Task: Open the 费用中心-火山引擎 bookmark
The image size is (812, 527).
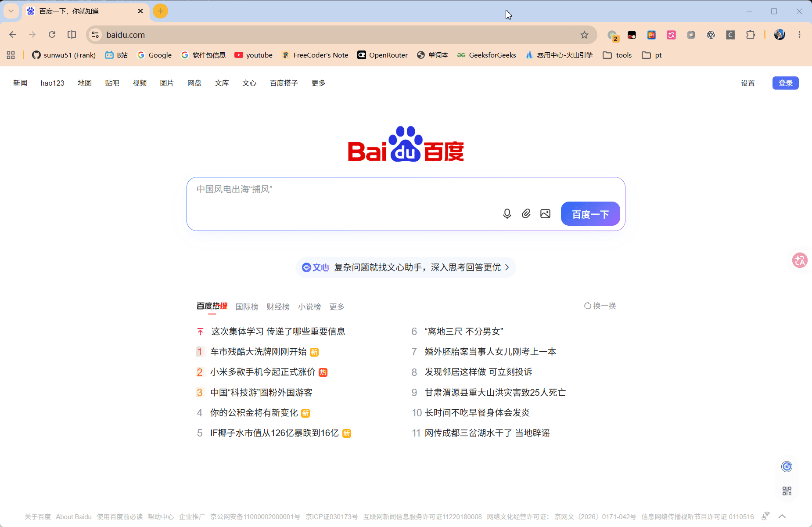Action: (559, 55)
